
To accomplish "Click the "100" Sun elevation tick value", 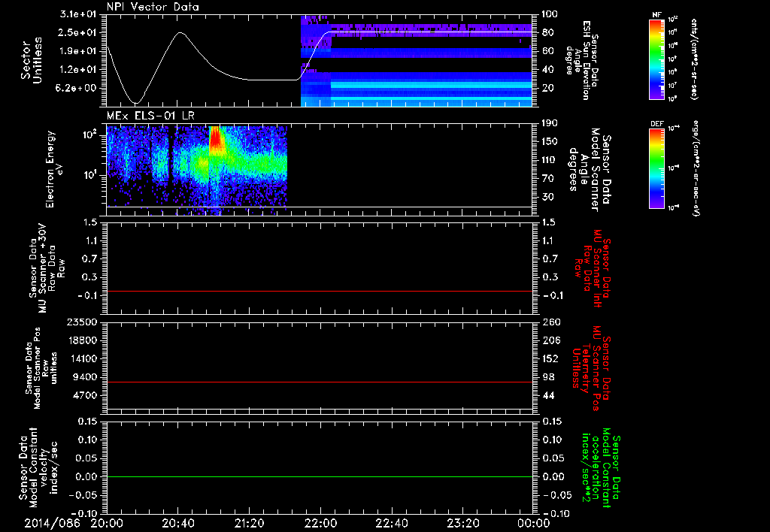I will click(550, 14).
